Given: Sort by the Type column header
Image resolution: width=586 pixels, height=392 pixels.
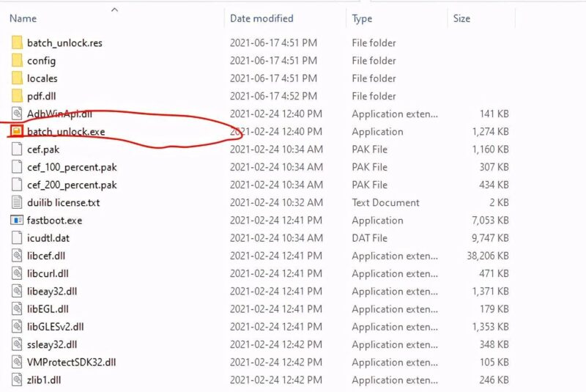Looking at the screenshot, I should pyautogui.click(x=362, y=18).
